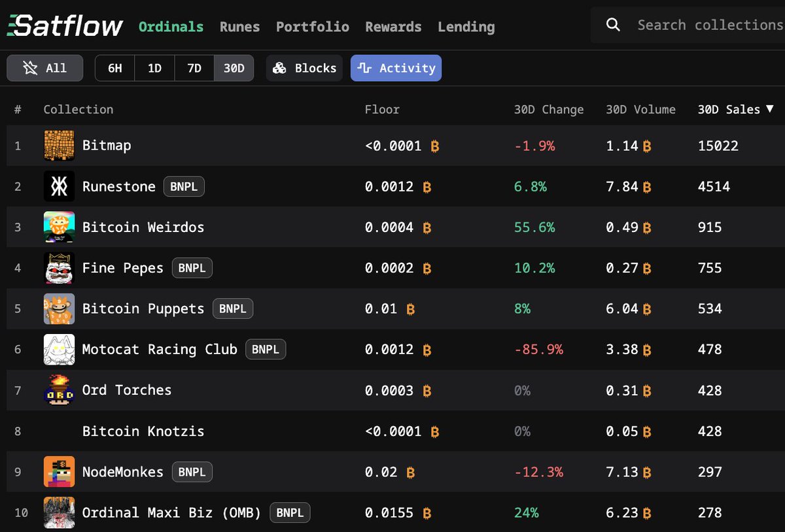This screenshot has width=785, height=532.
Task: Open the Bitmap collection thumbnail
Action: pyautogui.click(x=59, y=145)
